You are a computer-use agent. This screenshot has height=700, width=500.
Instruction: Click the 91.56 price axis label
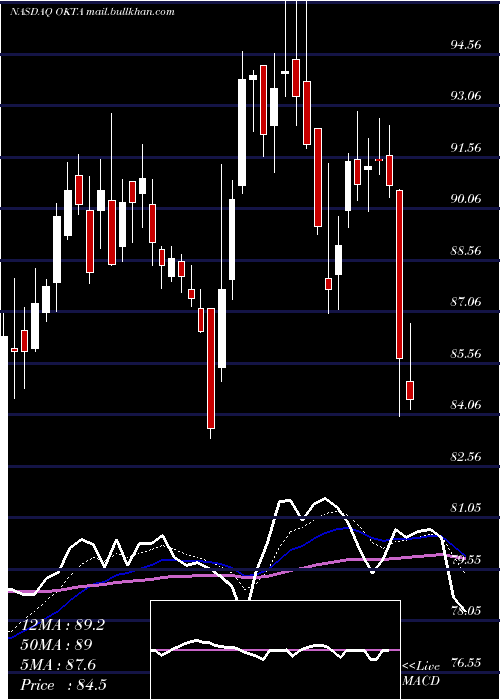click(466, 147)
